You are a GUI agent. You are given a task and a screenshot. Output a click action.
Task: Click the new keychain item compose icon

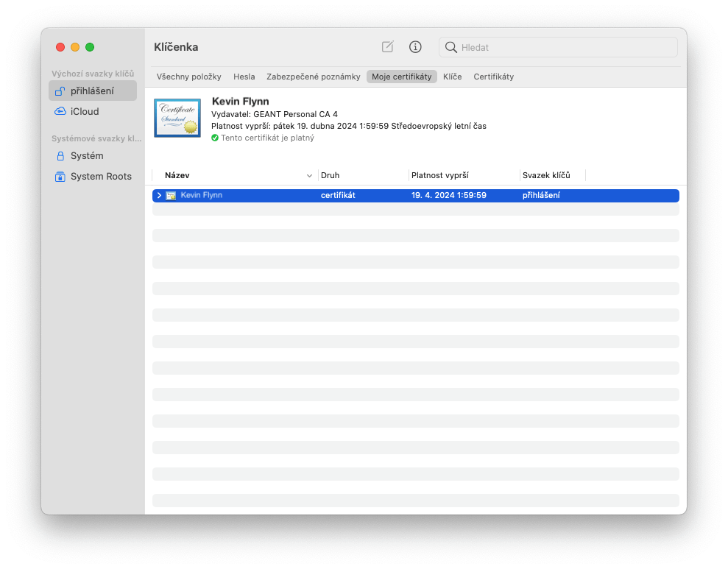(x=387, y=47)
